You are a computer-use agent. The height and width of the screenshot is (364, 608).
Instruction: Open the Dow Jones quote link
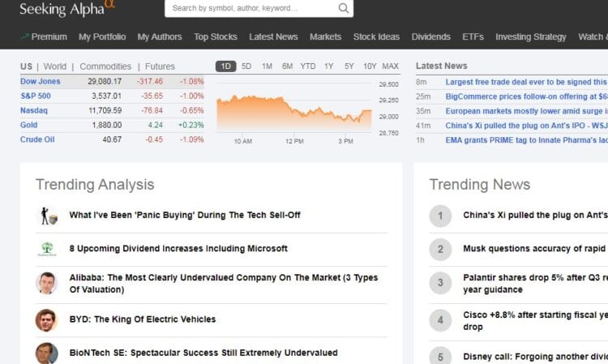41,81
